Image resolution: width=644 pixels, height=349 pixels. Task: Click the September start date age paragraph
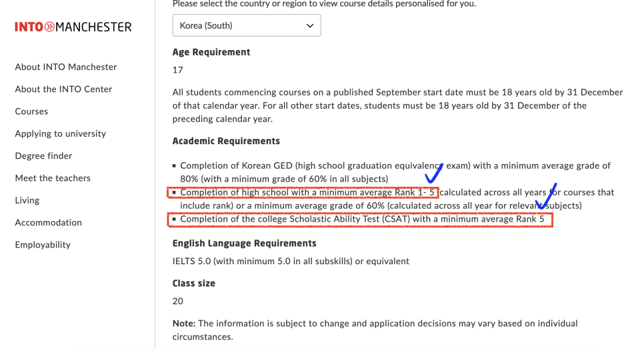pos(397,105)
